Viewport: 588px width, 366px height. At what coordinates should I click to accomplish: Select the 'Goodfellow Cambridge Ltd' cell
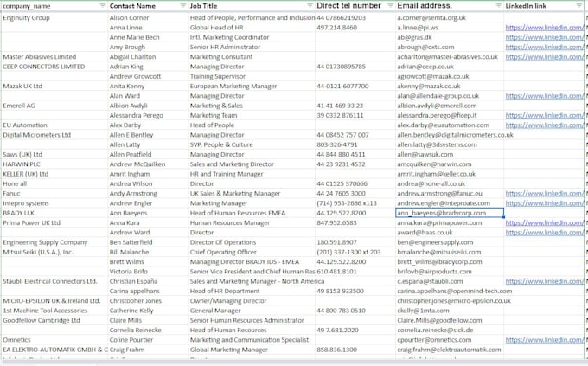coord(54,320)
